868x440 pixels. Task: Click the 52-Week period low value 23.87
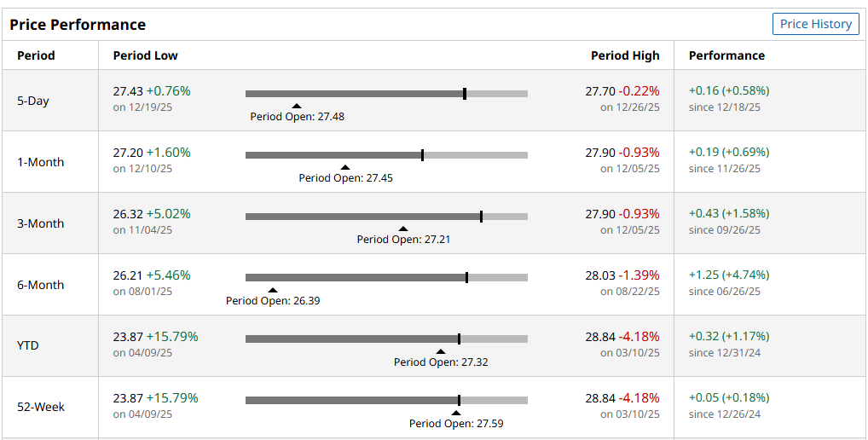(x=128, y=398)
